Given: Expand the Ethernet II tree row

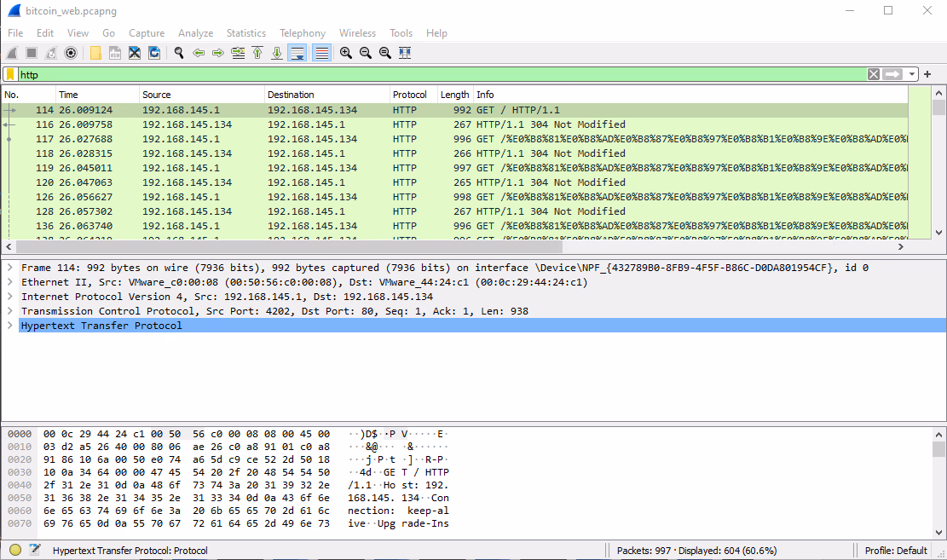Looking at the screenshot, I should (9, 281).
